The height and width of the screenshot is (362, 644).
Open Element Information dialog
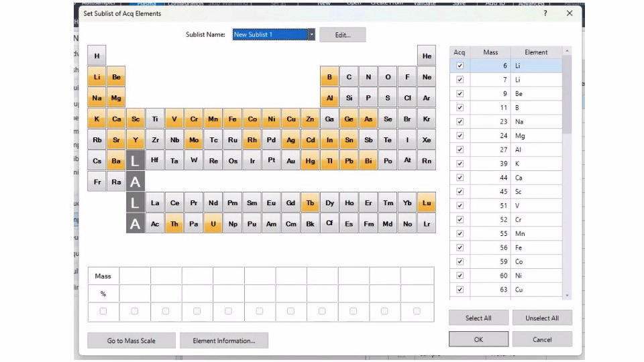click(x=224, y=341)
